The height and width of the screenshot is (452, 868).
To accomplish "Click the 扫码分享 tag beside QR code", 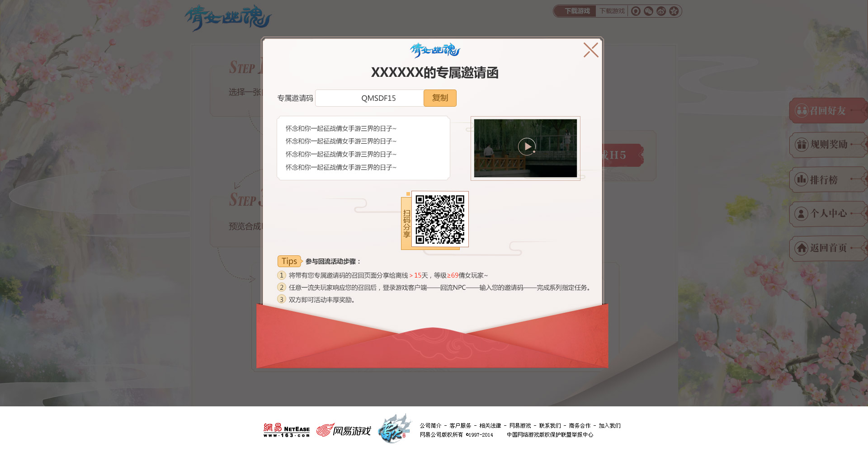I will [x=406, y=223].
